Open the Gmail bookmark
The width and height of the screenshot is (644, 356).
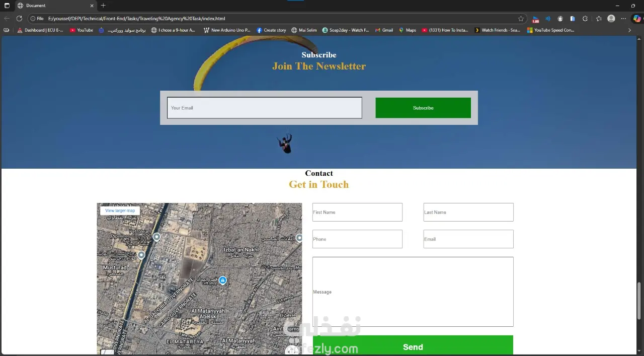click(x=384, y=30)
